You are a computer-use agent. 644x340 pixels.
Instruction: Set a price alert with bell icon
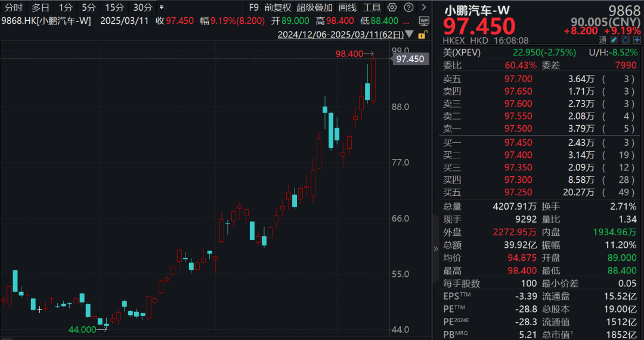625,40
